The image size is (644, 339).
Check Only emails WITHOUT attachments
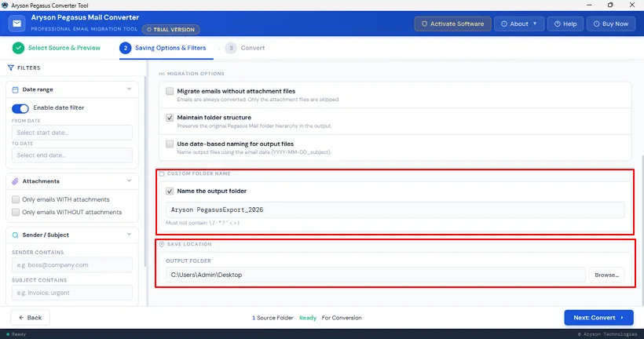16,212
